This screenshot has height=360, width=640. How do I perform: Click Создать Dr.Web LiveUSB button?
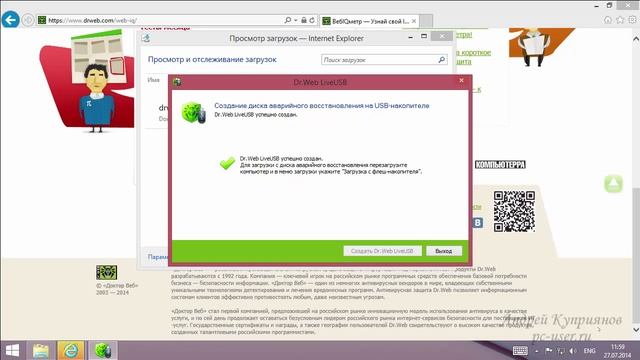coord(382,251)
